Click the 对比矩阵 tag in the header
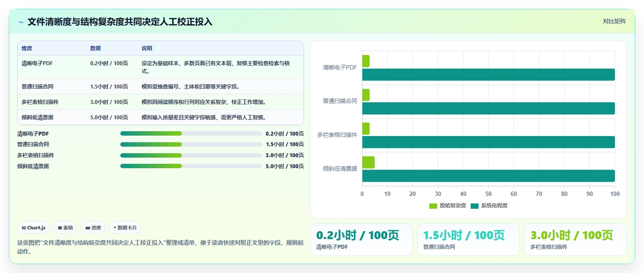Image resolution: width=644 pixels, height=273 pixels. point(614,21)
